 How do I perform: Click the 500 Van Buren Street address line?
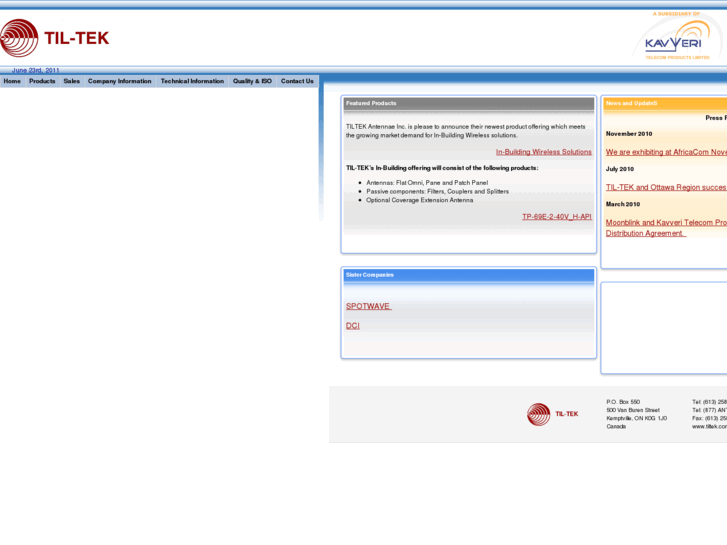pyautogui.click(x=633, y=410)
